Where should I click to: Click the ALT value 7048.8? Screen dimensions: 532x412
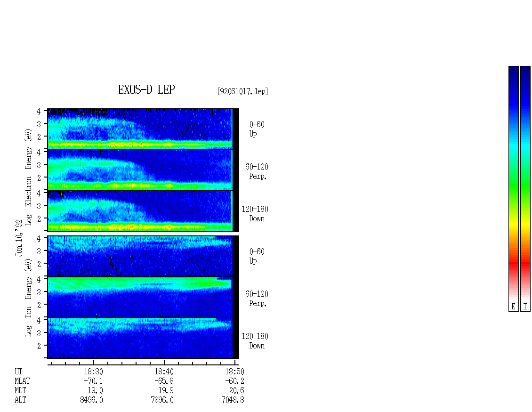pyautogui.click(x=233, y=400)
